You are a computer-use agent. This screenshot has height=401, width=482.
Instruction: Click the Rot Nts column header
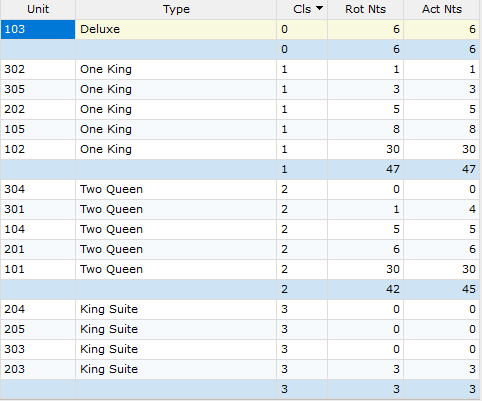point(365,9)
